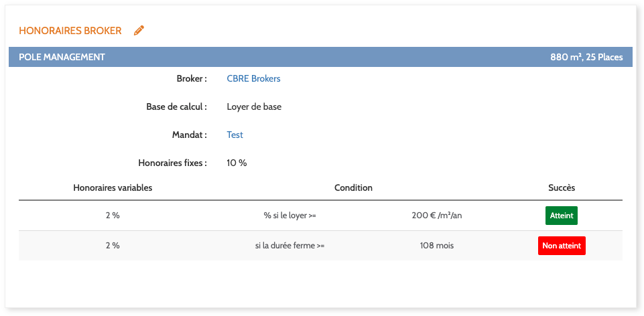The height and width of the screenshot is (316, 644).
Task: Click the 108 mois threshold cell
Action: 436,246
